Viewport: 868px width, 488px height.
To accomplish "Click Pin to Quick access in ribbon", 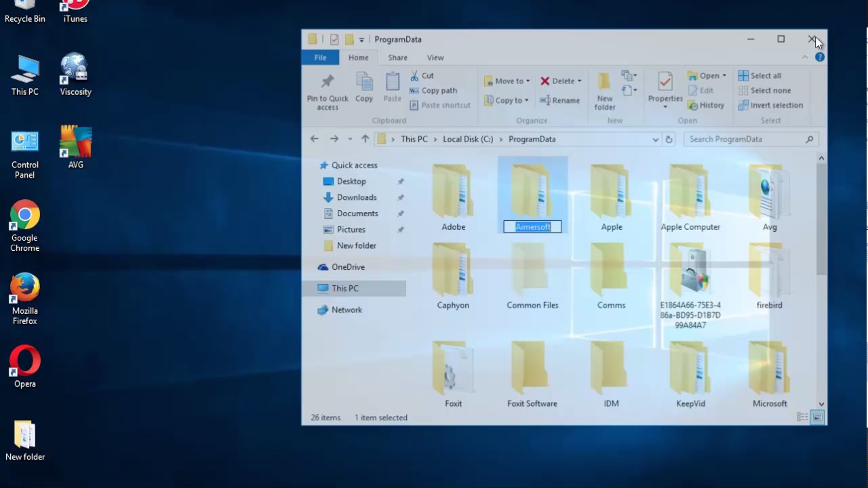I will click(328, 92).
